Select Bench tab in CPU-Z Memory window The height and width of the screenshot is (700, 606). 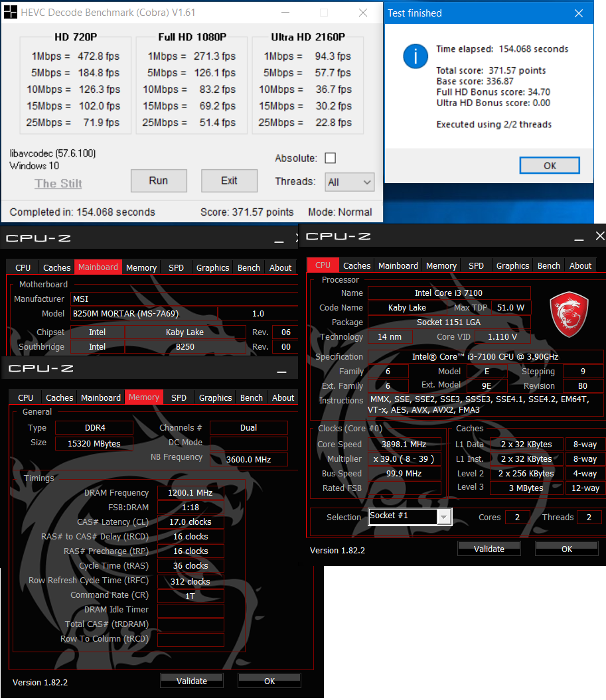pyautogui.click(x=252, y=397)
